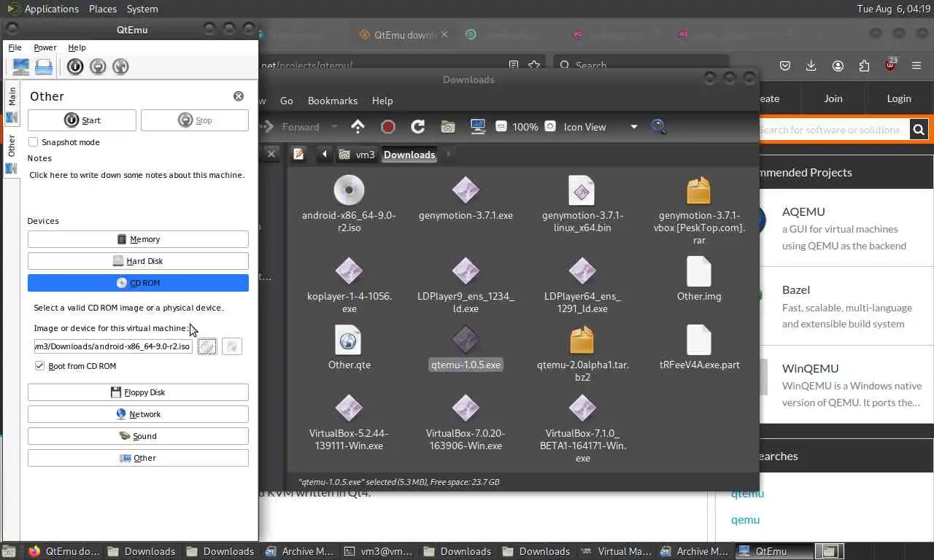Open AQEMU recommended project link

[x=803, y=211]
